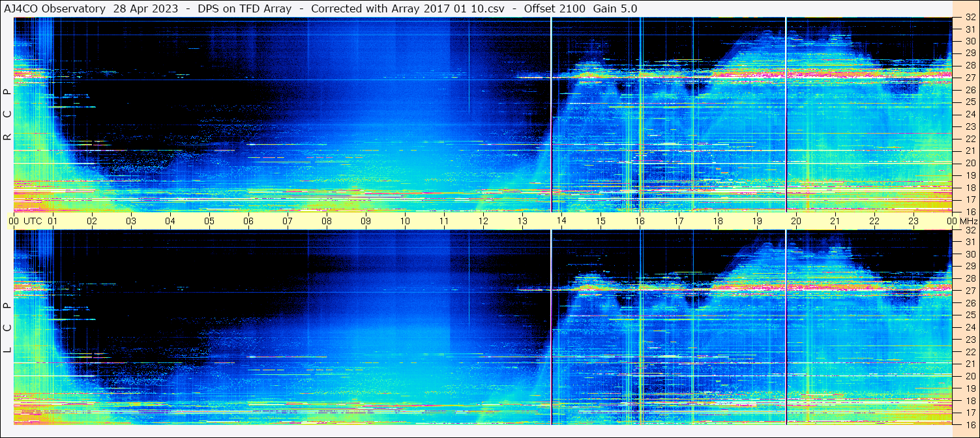Click the 03 hour mark on time axis
Image resolution: width=980 pixels, height=438 pixels.
131,221
